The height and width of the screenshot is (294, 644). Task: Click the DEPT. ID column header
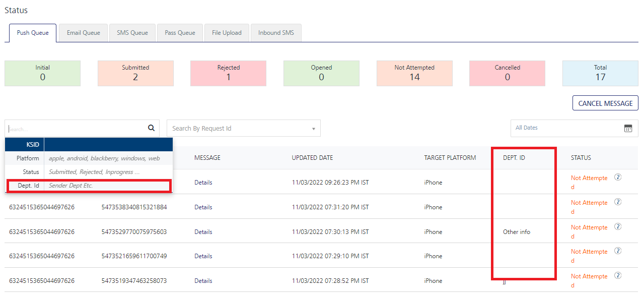coord(514,158)
